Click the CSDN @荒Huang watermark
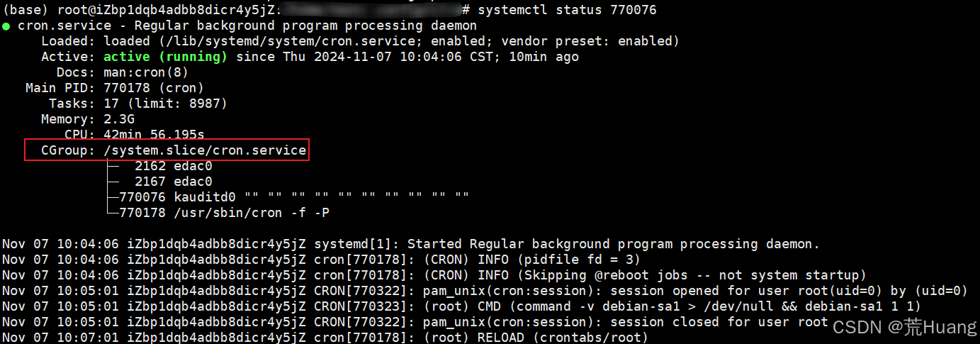Image resolution: width=980 pixels, height=344 pixels. [x=905, y=327]
